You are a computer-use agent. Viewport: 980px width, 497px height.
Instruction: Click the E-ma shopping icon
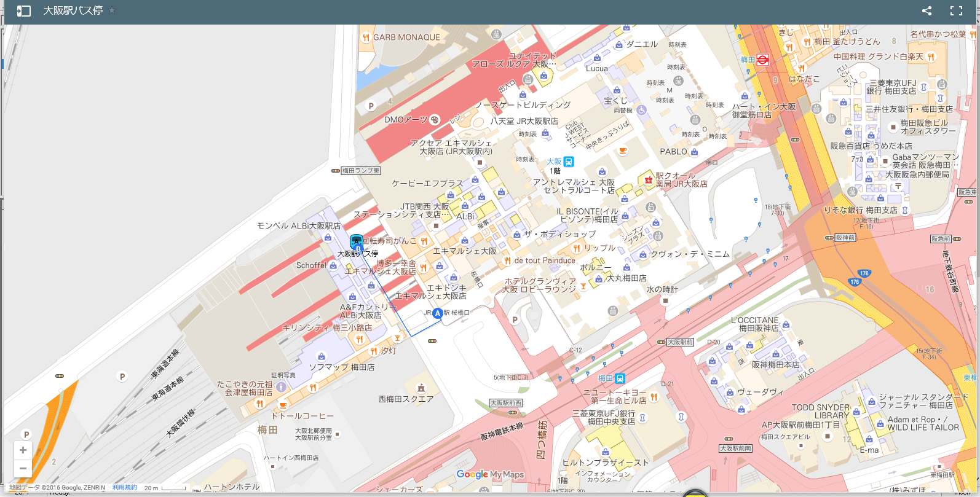point(869,439)
